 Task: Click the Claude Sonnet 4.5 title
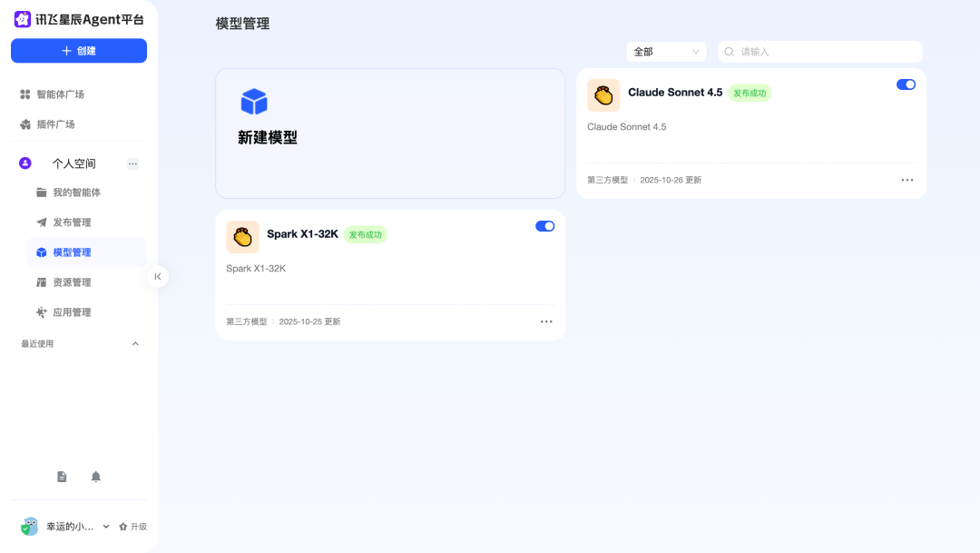(675, 93)
